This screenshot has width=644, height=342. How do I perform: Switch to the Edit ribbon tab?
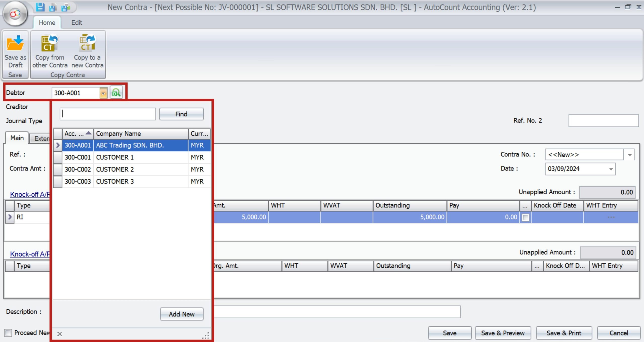(x=77, y=22)
